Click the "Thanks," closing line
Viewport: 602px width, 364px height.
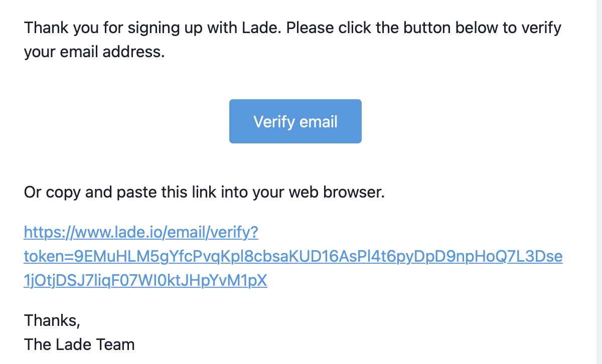click(x=52, y=320)
